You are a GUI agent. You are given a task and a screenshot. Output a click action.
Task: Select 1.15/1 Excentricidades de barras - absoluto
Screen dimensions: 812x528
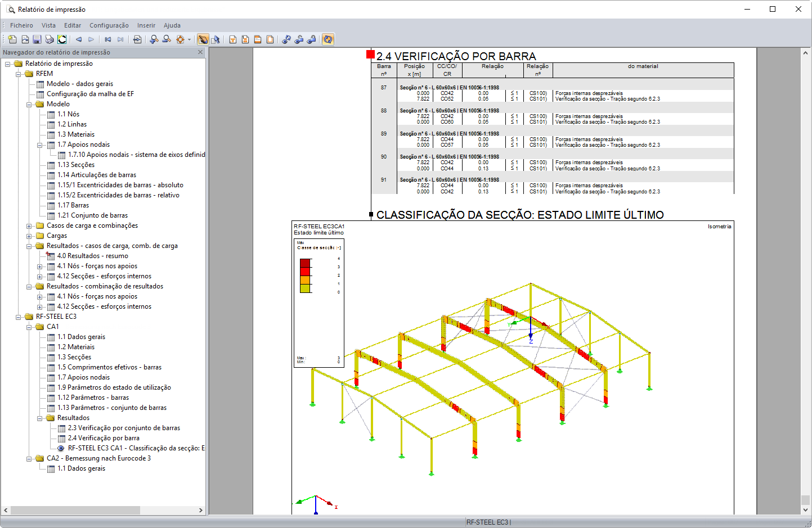click(x=120, y=185)
